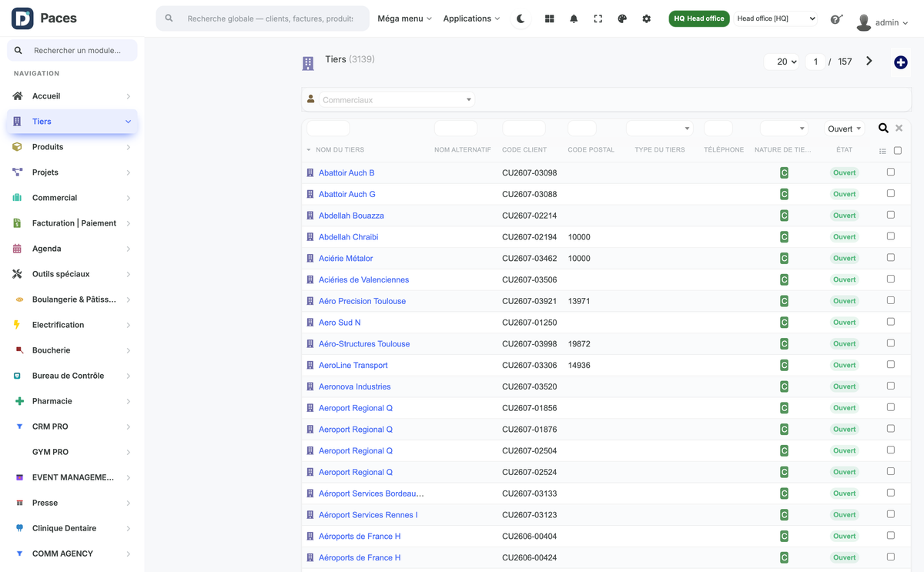924x572 pixels.
Task: Open Nature de tiers filter dropdown
Action: coord(783,129)
